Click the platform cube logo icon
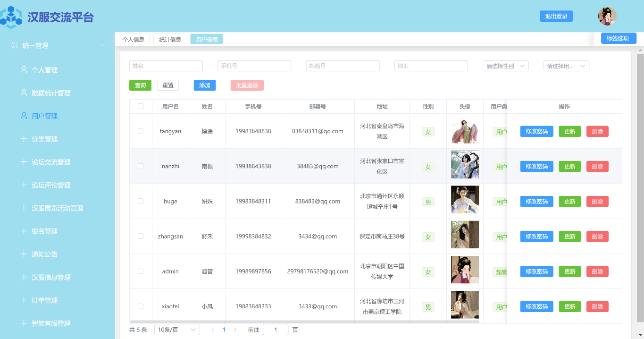 (10, 17)
